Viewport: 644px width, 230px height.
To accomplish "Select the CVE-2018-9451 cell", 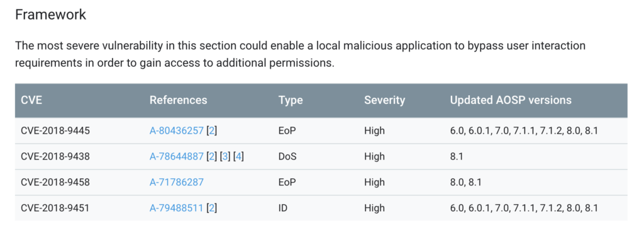I will click(55, 208).
